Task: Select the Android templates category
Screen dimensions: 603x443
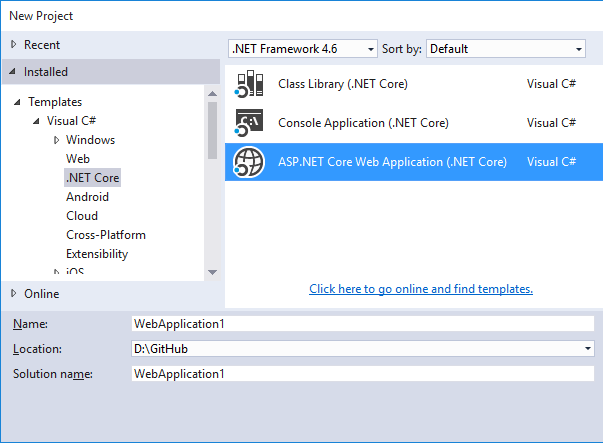Action: coord(87,197)
